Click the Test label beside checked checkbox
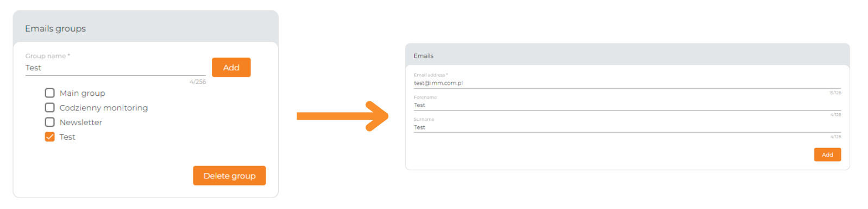Image resolution: width=868 pixels, height=209 pixels. pos(67,137)
